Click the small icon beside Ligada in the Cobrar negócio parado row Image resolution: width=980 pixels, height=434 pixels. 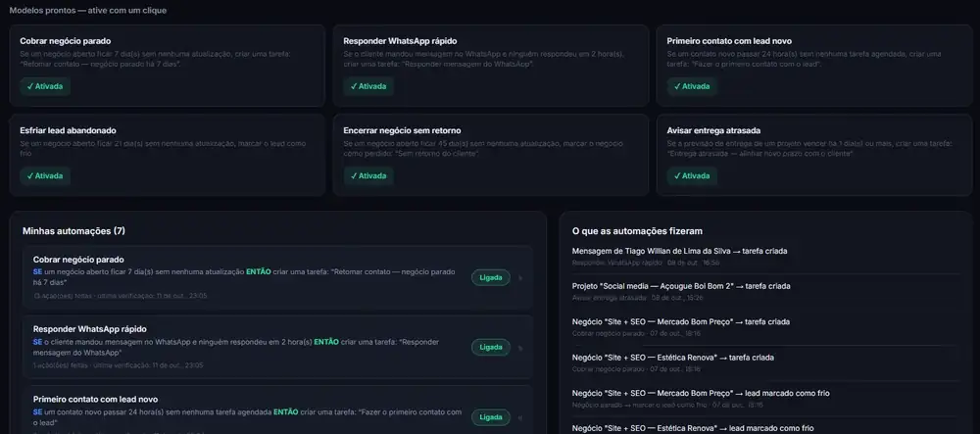pyautogui.click(x=520, y=278)
